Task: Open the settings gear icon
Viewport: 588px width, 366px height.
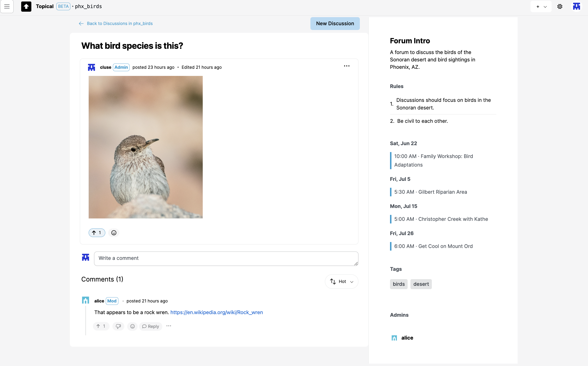Action: click(x=560, y=6)
